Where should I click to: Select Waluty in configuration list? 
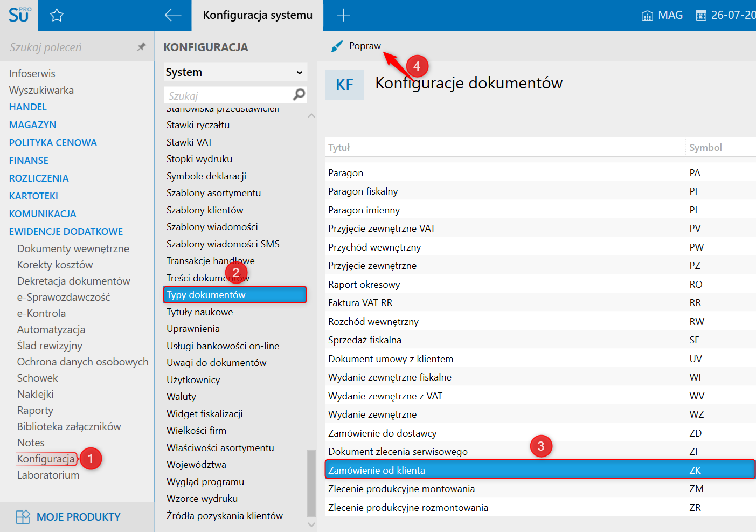(x=181, y=397)
